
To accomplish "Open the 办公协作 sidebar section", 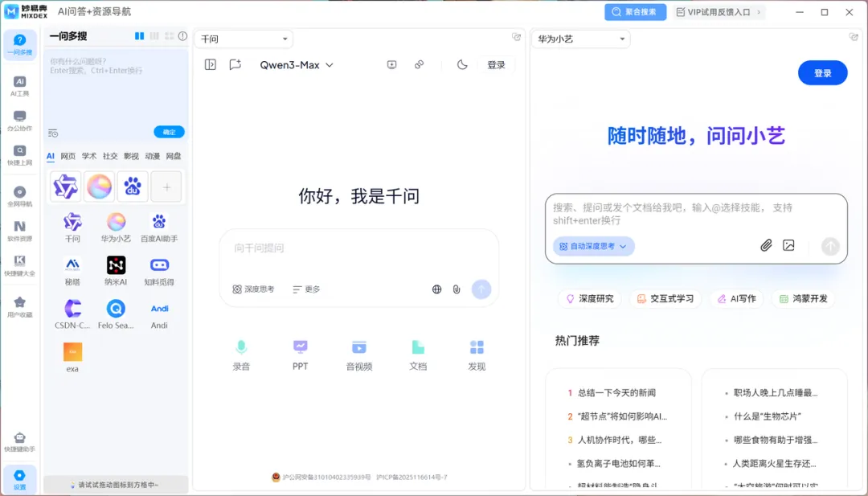I will (19, 121).
